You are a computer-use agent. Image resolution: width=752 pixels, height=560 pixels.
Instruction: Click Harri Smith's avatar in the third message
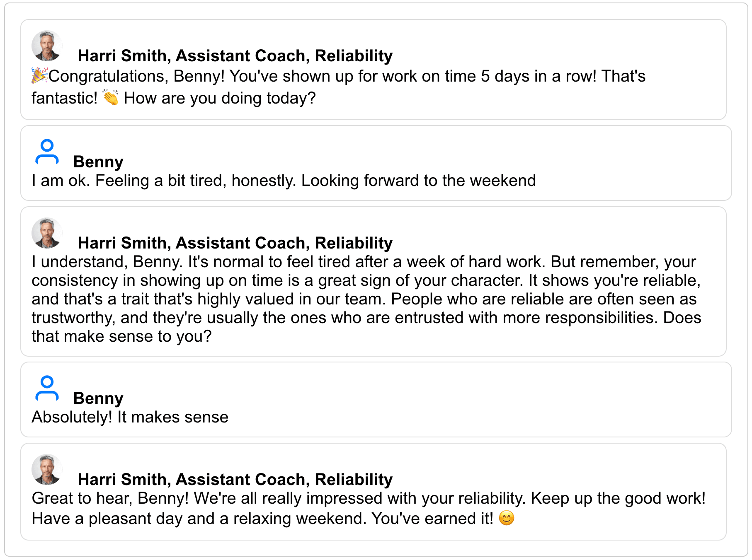coord(47,233)
